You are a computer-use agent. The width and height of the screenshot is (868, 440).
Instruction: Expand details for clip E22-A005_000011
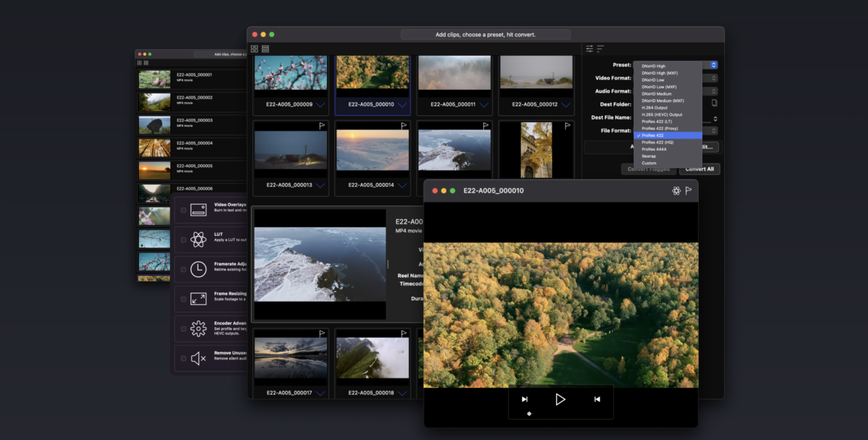pos(484,105)
